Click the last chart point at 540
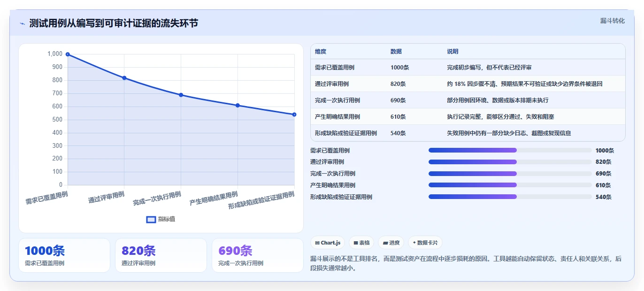Image resolution: width=644 pixels, height=291 pixels. (294, 115)
